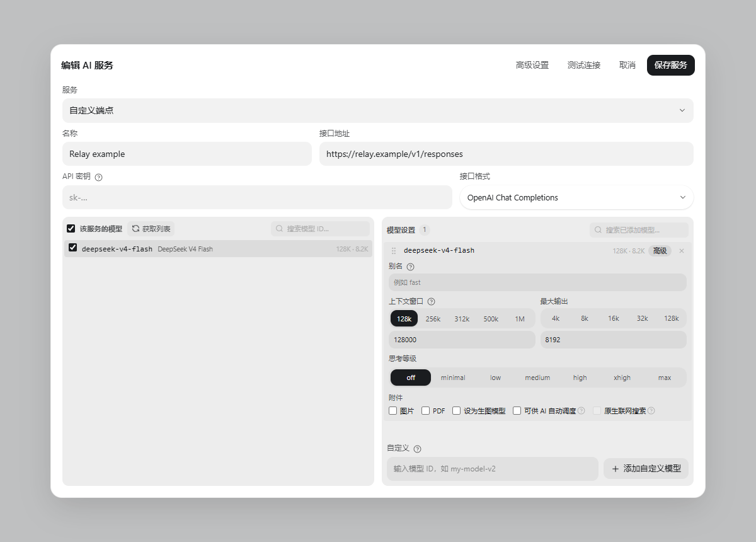This screenshot has height=542, width=756.
Task: Check 可供 AI 自动调度 checkbox
Action: click(517, 411)
